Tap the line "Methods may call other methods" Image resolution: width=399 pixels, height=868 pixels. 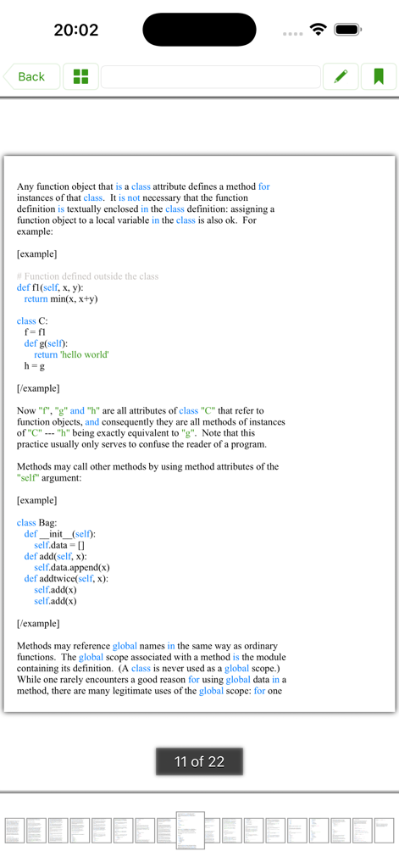point(147,467)
